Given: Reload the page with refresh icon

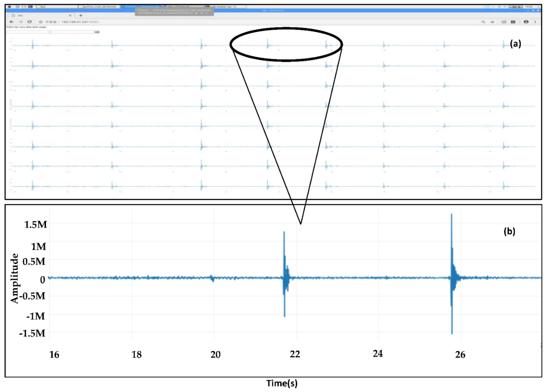Looking at the screenshot, I should [x=29, y=22].
